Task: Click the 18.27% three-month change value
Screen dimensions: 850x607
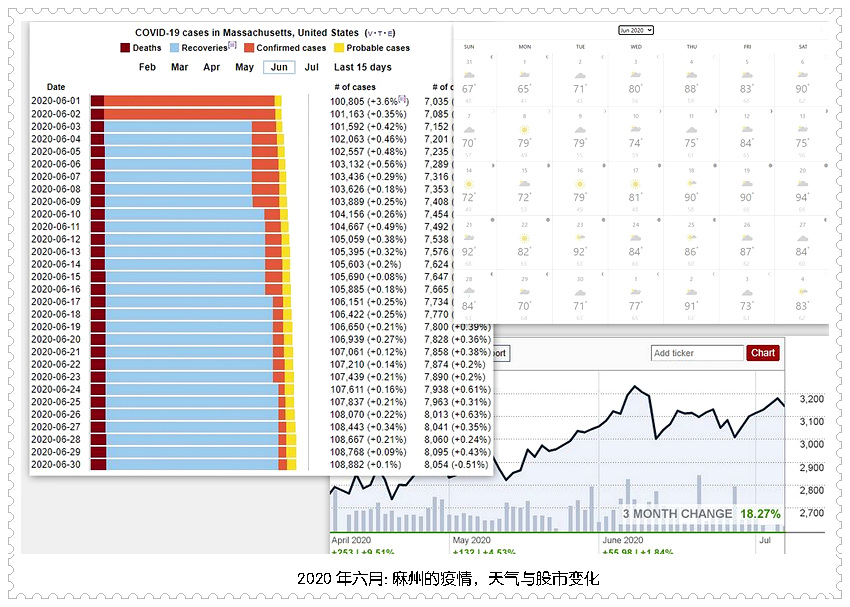Action: click(x=760, y=514)
